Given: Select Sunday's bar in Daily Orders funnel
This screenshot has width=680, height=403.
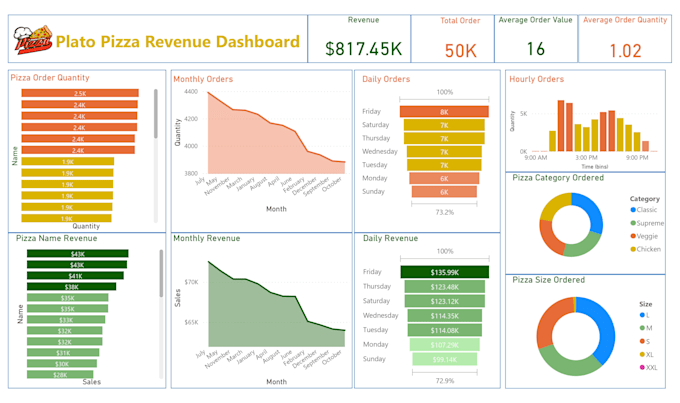Looking at the screenshot, I should [444, 192].
